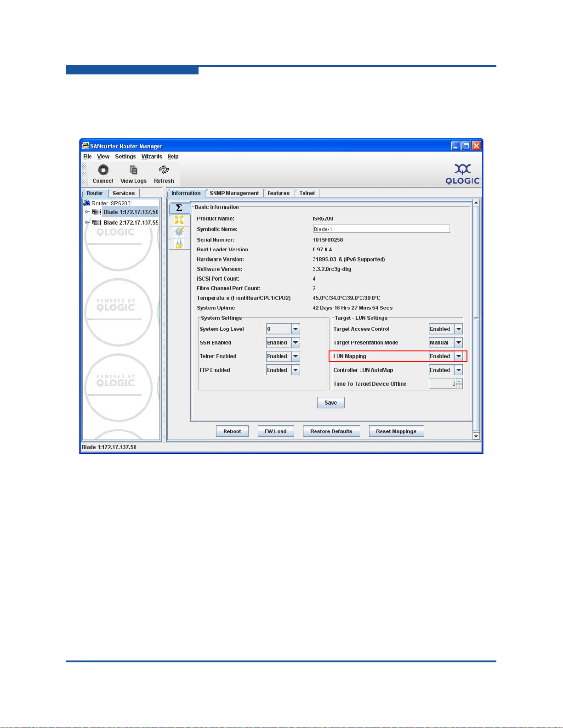Click the Blade 1 card icon
This screenshot has width=563, height=728.
[97, 212]
